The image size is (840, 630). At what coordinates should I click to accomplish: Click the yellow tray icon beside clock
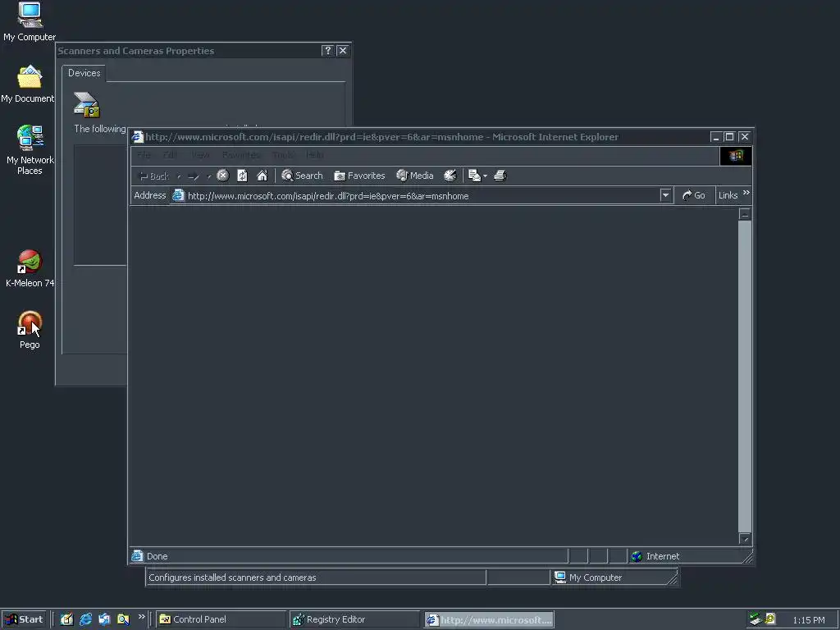(770, 619)
